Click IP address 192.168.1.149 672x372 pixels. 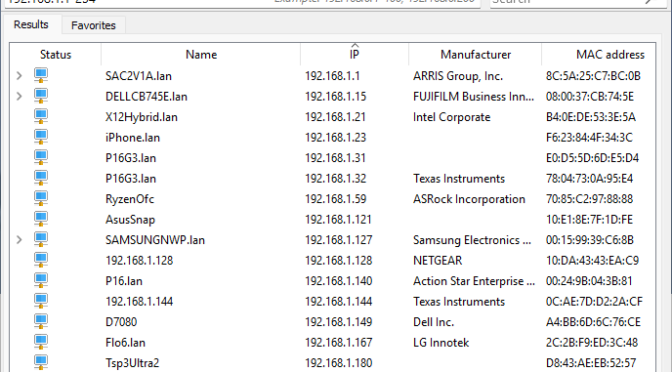click(x=339, y=322)
